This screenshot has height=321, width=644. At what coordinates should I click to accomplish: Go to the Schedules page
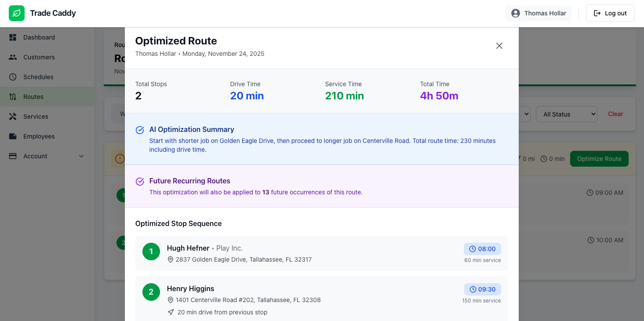tap(38, 77)
